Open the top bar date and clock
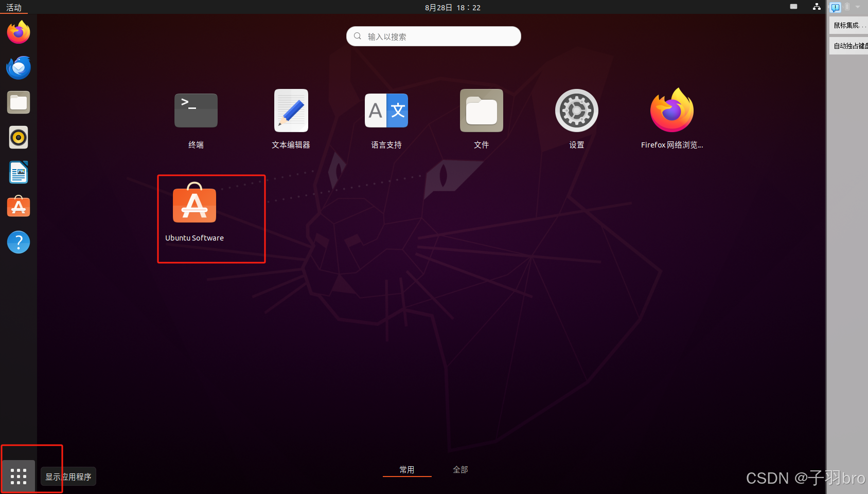The image size is (868, 494). coord(453,7)
